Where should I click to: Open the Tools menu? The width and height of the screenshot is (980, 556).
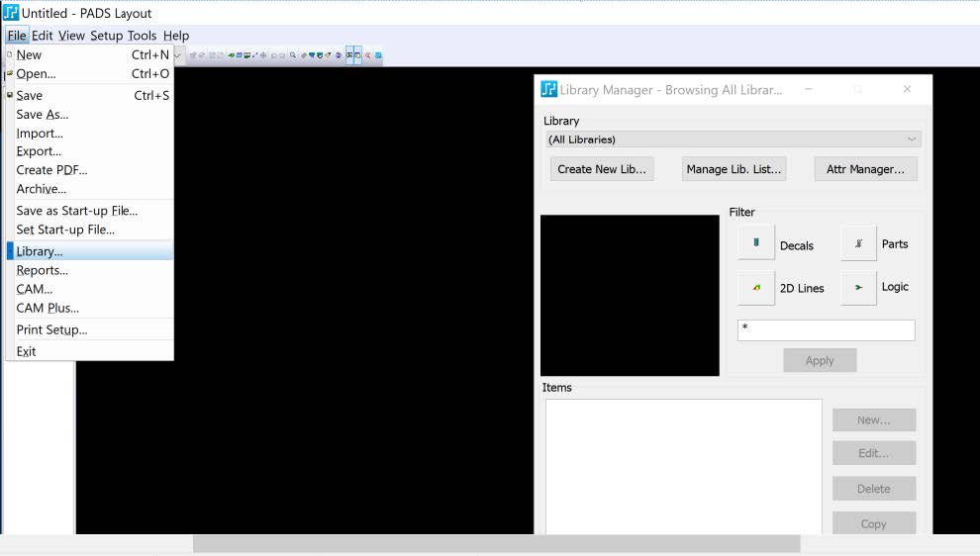[x=142, y=36]
